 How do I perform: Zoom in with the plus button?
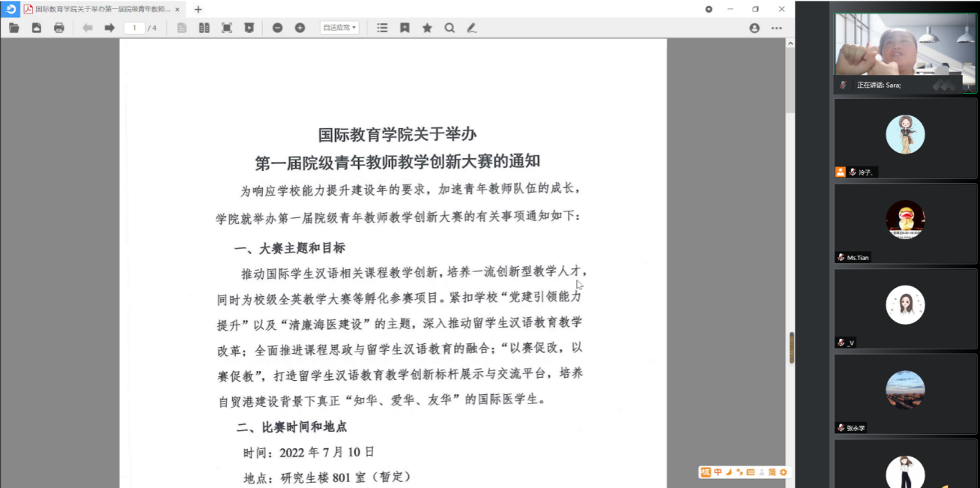300,28
